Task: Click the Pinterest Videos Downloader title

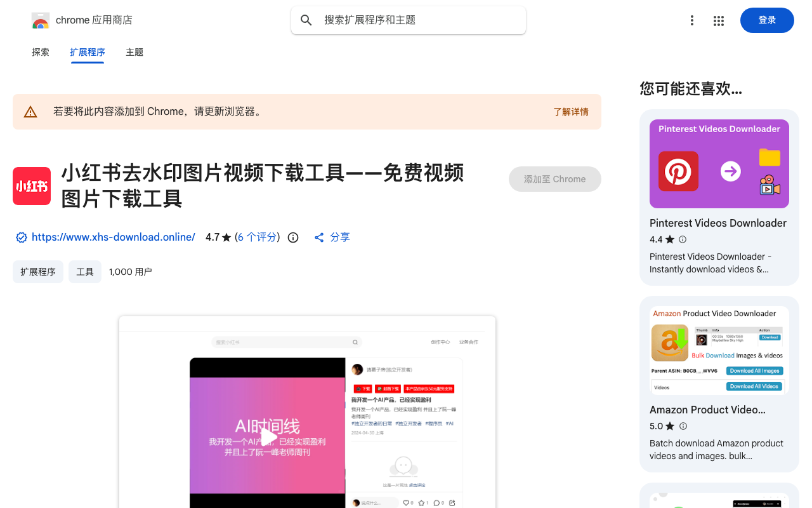Action: click(x=718, y=224)
